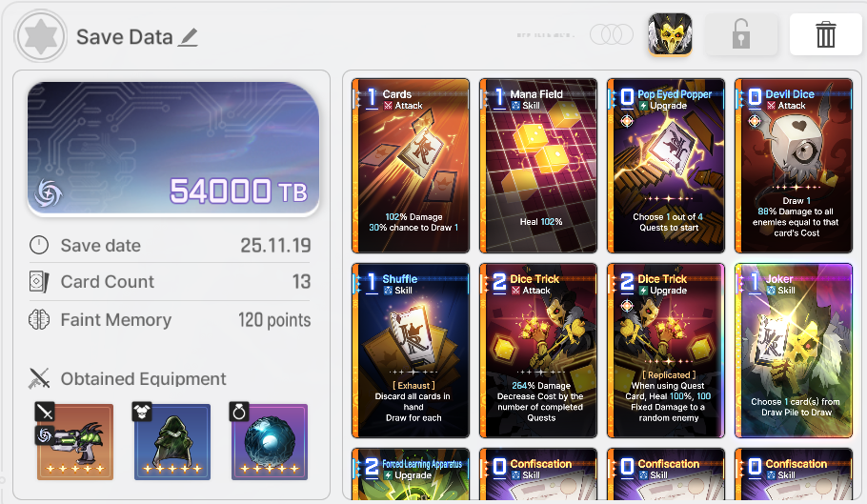Open the green pistol weapon equipment
The height and width of the screenshot is (504, 867).
pyautogui.click(x=75, y=441)
